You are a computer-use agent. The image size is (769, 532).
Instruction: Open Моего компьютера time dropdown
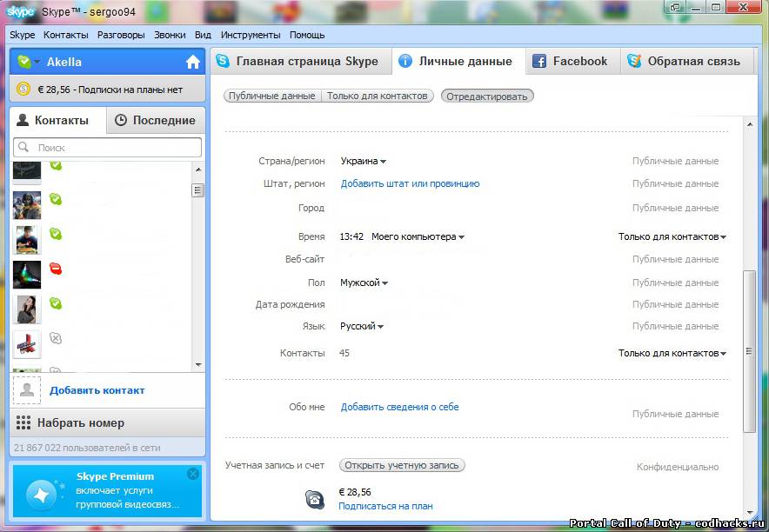418,236
